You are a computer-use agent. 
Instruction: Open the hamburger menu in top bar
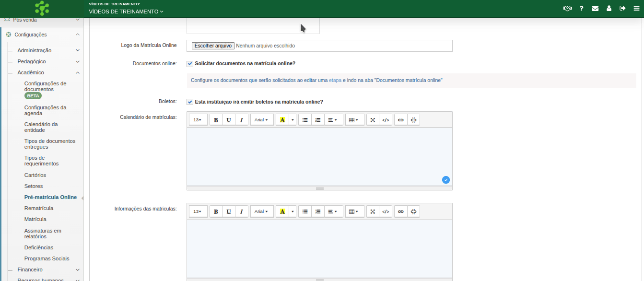(636, 8)
